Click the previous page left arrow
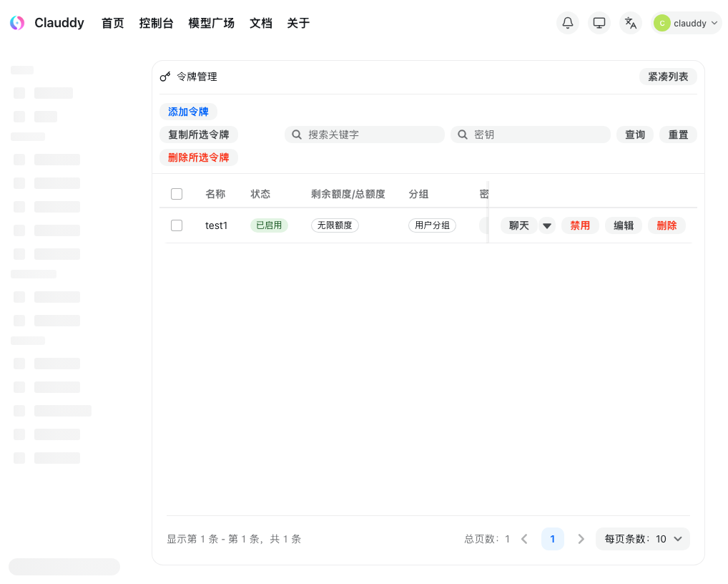728x584 pixels. tap(524, 539)
